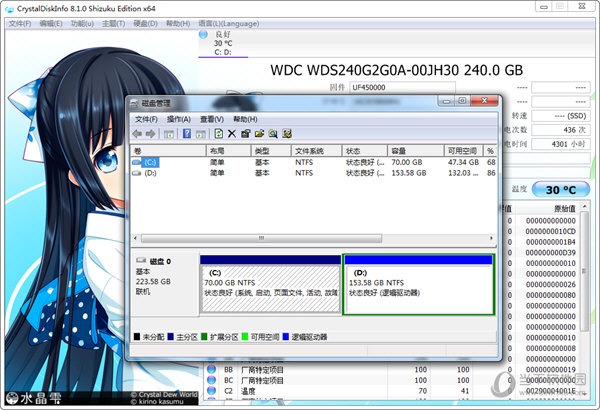
Task: Click the blue status orb on C2 温度 row
Action: (211, 391)
